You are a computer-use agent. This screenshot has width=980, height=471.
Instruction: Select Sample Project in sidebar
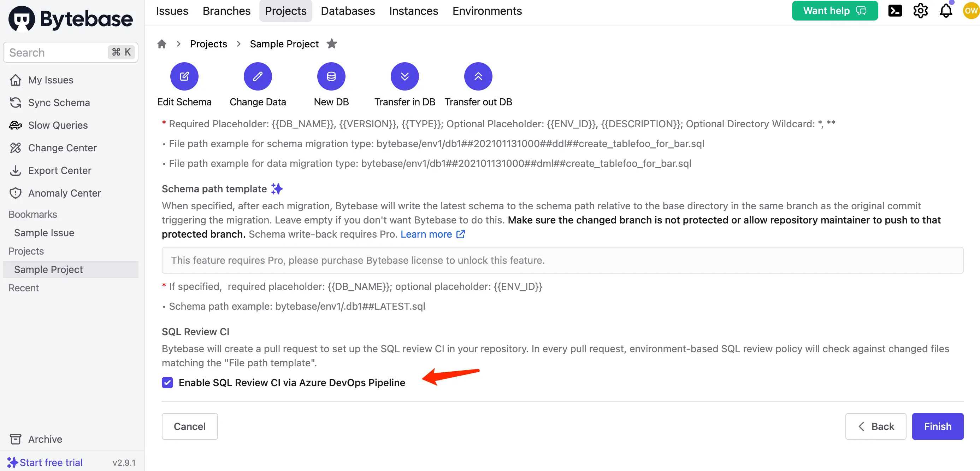[70, 269]
